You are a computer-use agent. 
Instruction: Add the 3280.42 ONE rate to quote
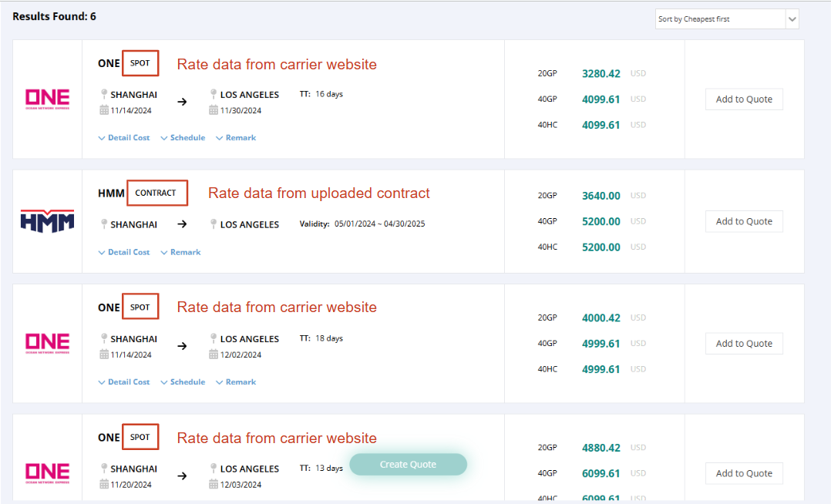pos(743,99)
